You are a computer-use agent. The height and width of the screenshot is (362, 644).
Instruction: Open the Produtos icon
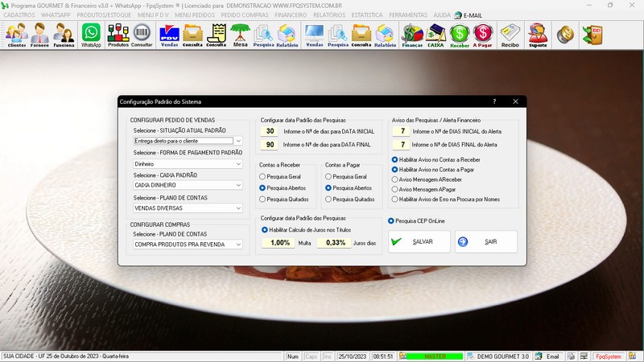pyautogui.click(x=118, y=35)
